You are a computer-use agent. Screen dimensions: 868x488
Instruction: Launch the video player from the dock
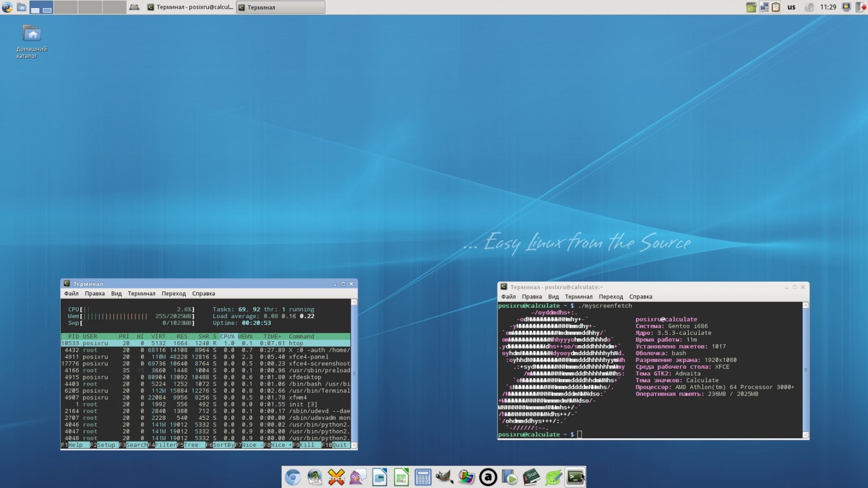pyautogui.click(x=510, y=477)
